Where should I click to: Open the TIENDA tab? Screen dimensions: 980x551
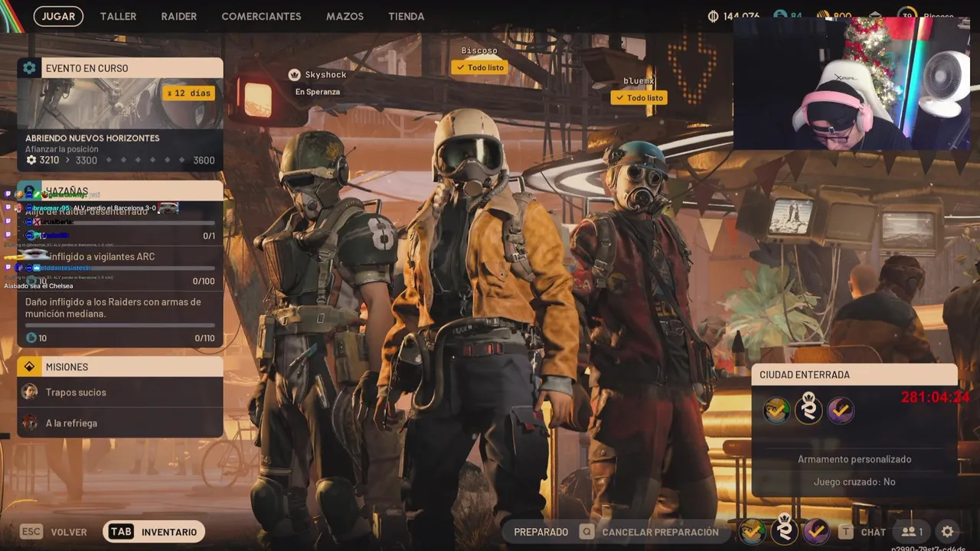(x=406, y=16)
